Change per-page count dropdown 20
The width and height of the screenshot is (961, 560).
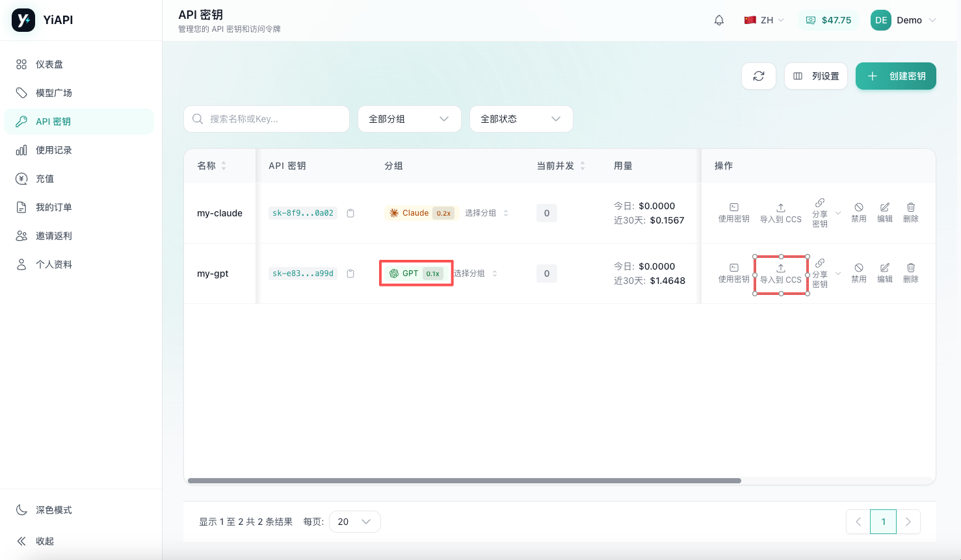pos(355,522)
